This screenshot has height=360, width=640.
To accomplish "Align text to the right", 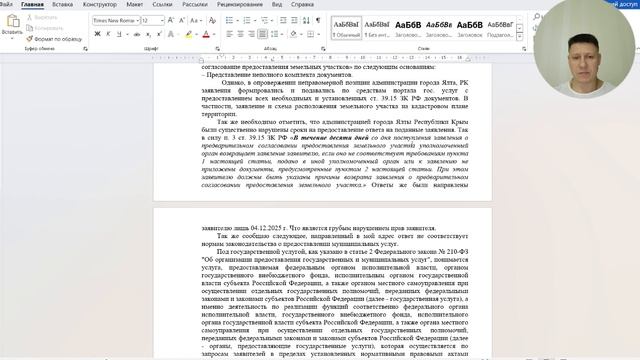I will click(x=251, y=34).
